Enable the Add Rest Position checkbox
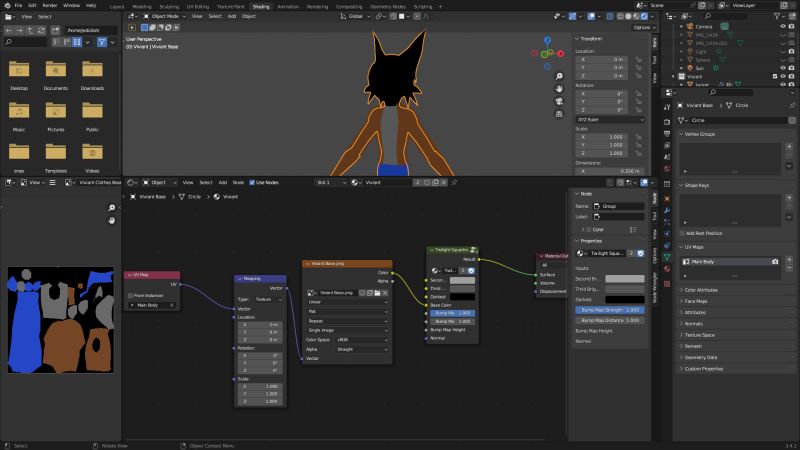This screenshot has height=450, width=800. [682, 233]
